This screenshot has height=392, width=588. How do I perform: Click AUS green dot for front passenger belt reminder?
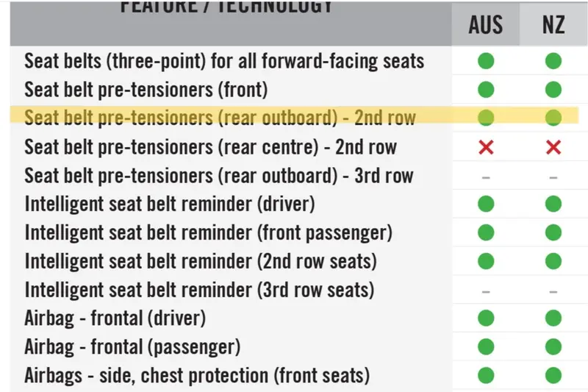pyautogui.click(x=486, y=232)
